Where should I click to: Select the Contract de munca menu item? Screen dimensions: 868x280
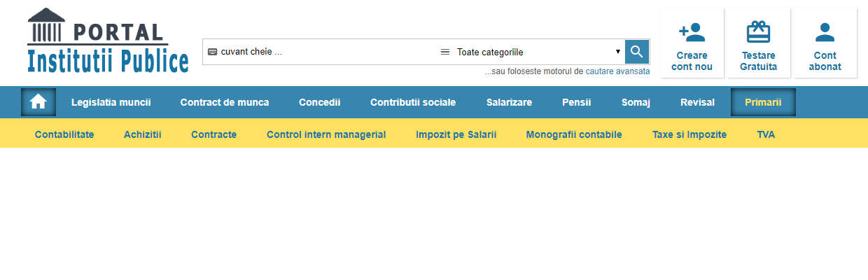[x=225, y=102]
